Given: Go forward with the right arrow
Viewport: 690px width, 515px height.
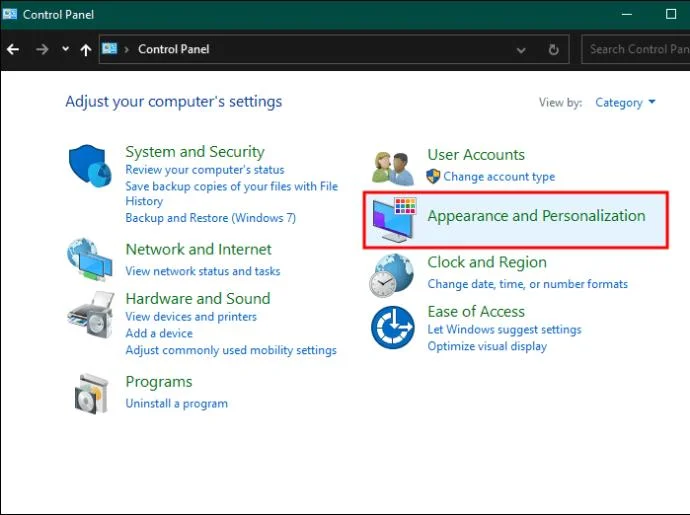Looking at the screenshot, I should pos(42,49).
